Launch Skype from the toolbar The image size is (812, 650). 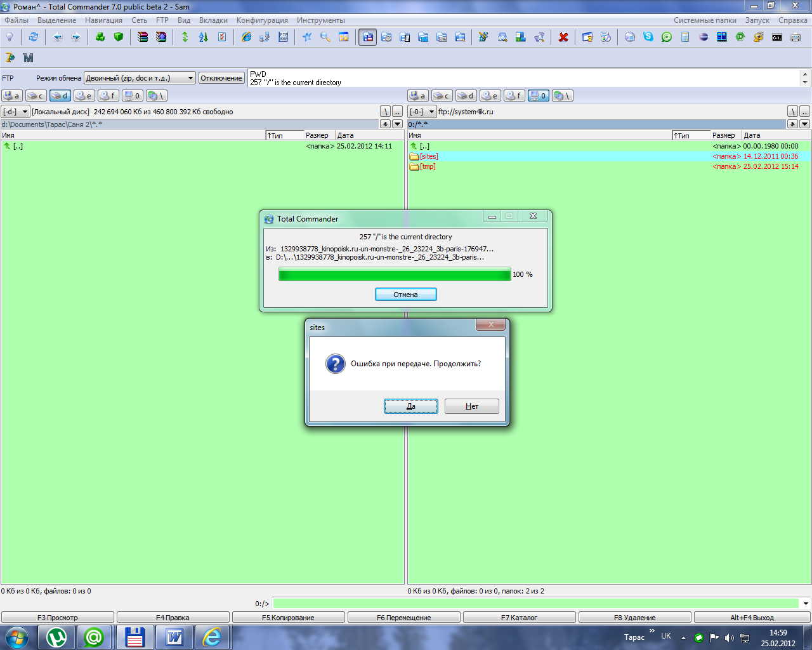[648, 37]
